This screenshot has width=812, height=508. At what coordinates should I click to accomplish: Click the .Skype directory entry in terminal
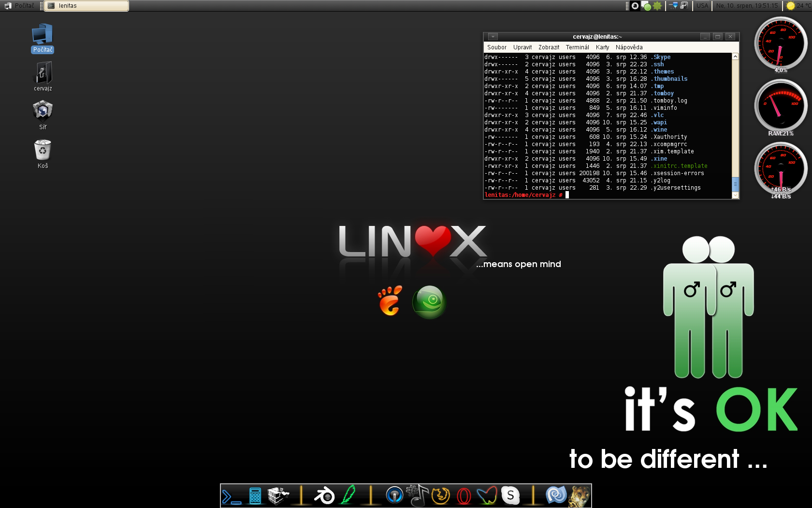coord(660,57)
